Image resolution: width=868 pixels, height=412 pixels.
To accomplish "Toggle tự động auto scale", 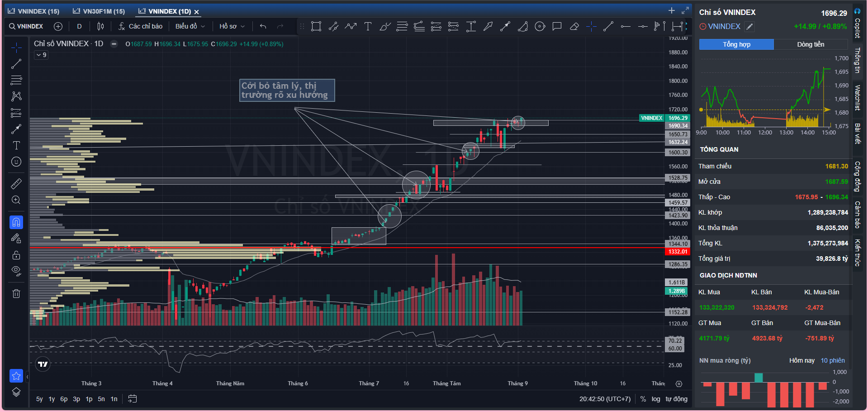I will 677,399.
